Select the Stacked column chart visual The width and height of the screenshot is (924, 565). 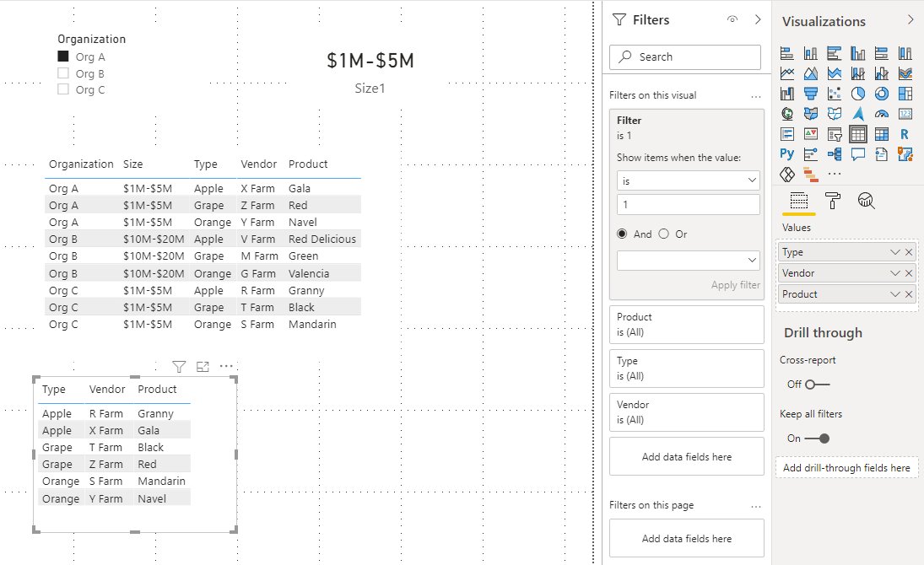(811, 54)
